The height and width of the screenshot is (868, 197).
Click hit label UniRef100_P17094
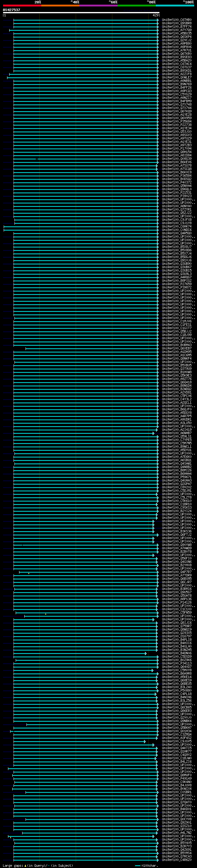point(177,149)
